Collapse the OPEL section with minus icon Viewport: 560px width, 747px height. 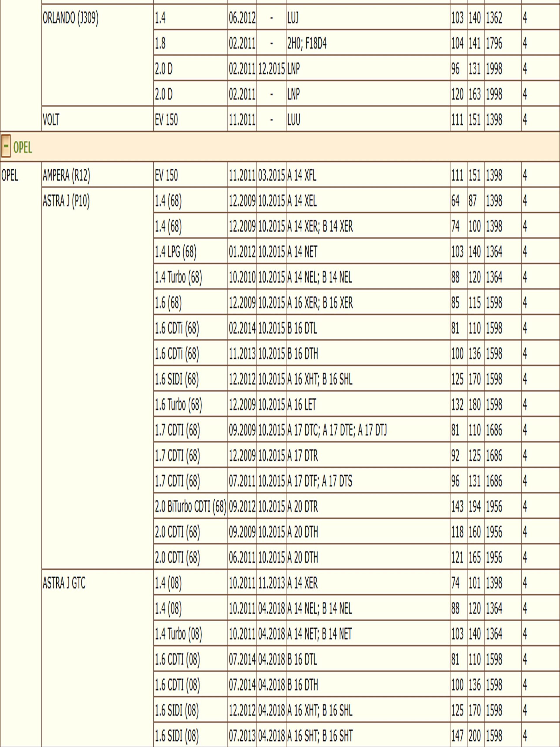pyautogui.click(x=6, y=146)
